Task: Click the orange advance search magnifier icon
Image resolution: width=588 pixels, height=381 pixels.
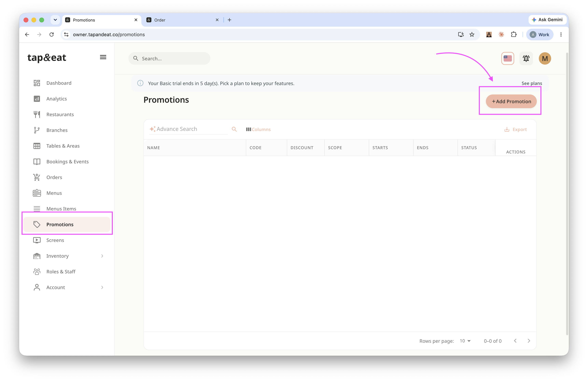Action: tap(234, 129)
